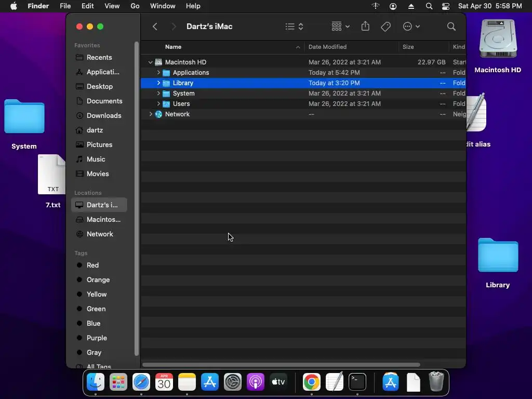Open Documents in the sidebar

coord(99,101)
